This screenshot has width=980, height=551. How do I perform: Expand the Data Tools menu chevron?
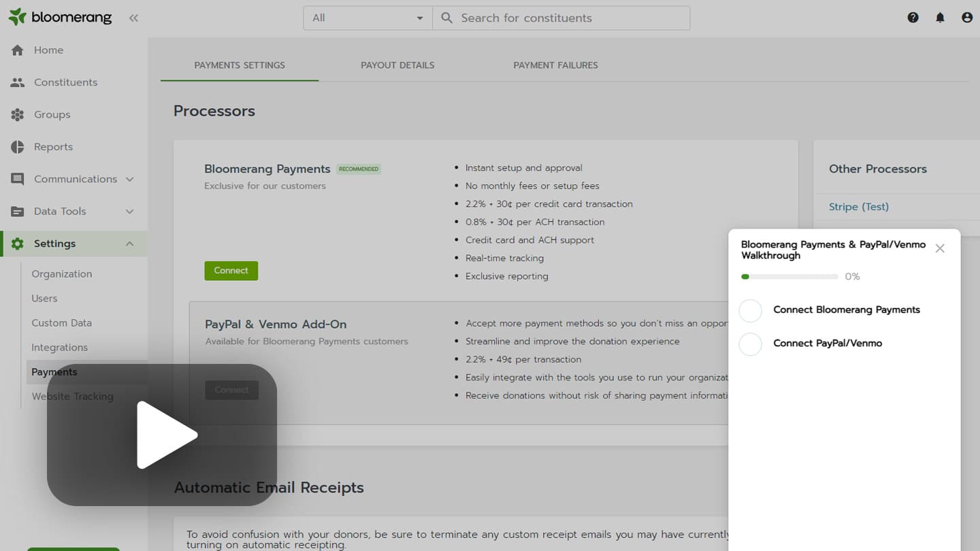click(x=129, y=212)
